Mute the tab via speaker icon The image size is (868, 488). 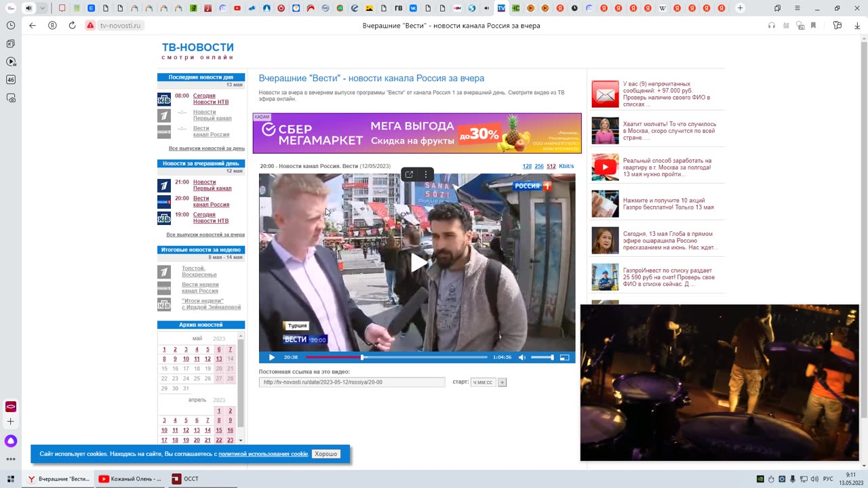pos(28,8)
